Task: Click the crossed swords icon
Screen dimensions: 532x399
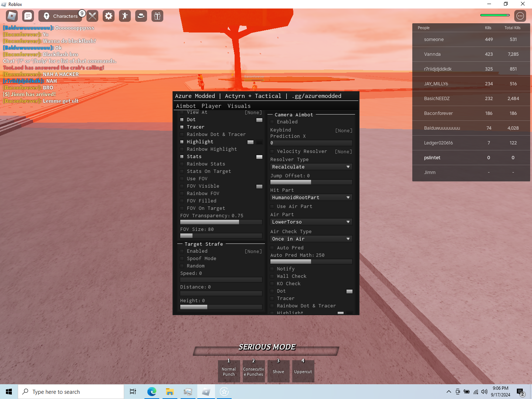Action: point(92,16)
